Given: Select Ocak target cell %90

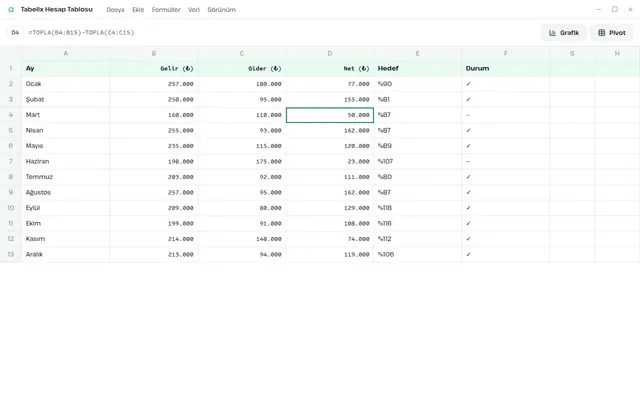Looking at the screenshot, I should click(418, 84).
